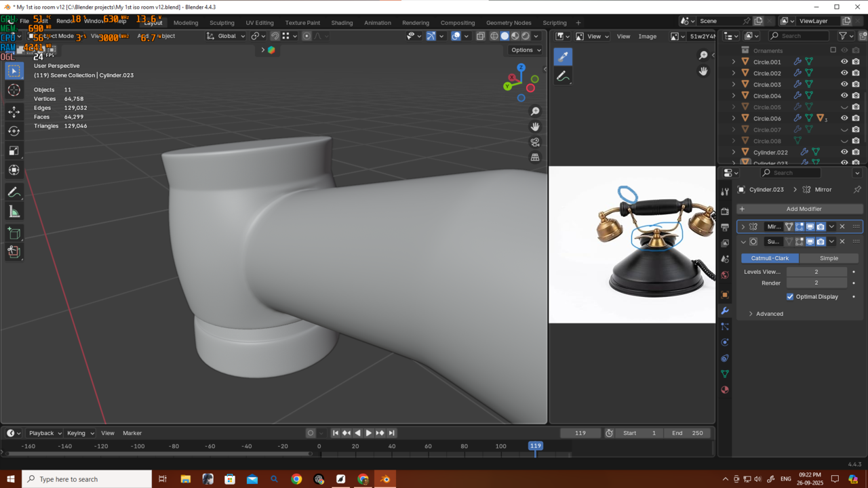Select the Rotate tool

(x=14, y=131)
